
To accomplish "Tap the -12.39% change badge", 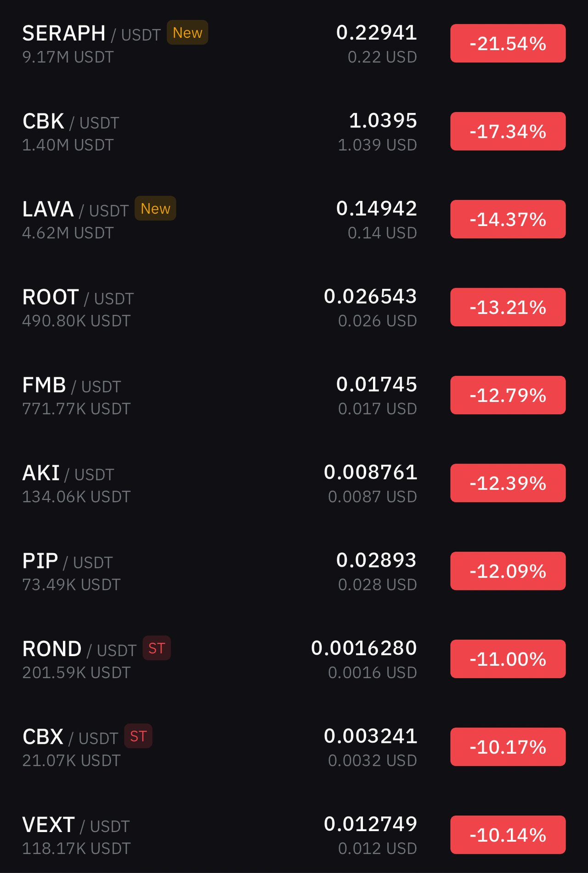I will tap(508, 483).
